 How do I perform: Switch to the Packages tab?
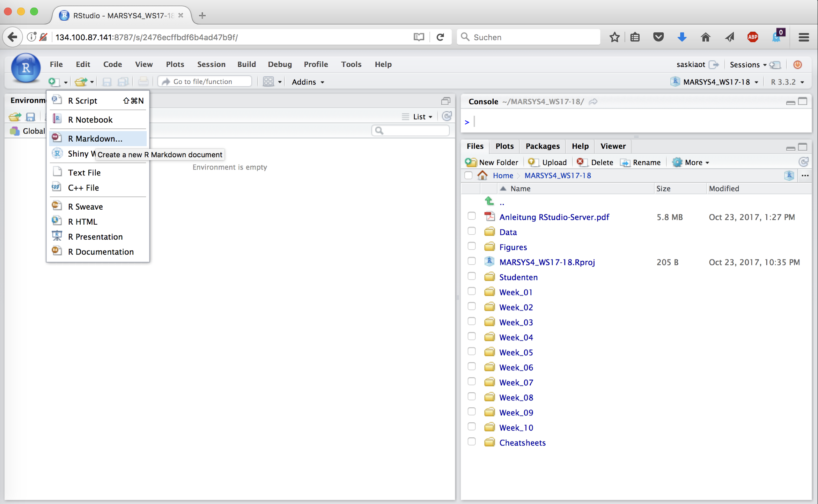pos(543,146)
